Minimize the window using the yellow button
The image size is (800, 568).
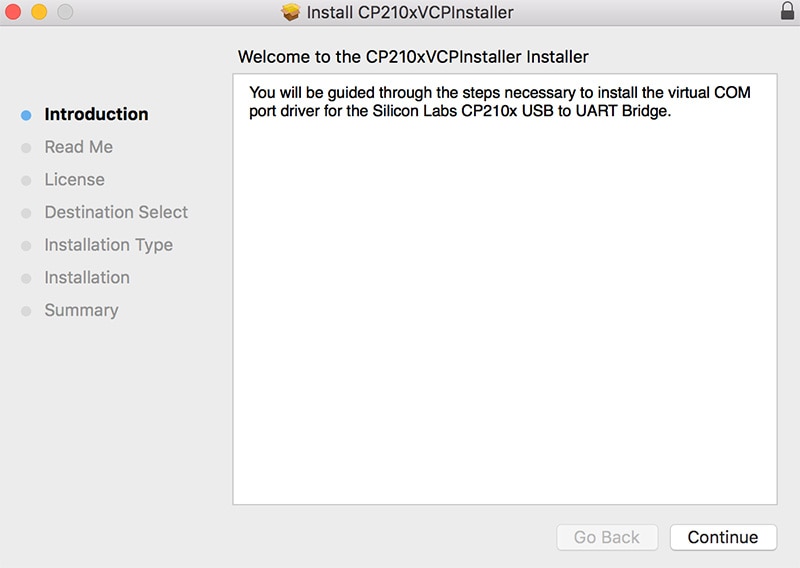39,13
